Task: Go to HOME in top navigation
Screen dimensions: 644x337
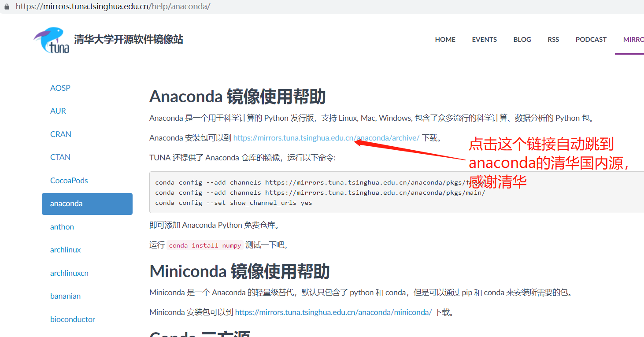Action: point(445,39)
